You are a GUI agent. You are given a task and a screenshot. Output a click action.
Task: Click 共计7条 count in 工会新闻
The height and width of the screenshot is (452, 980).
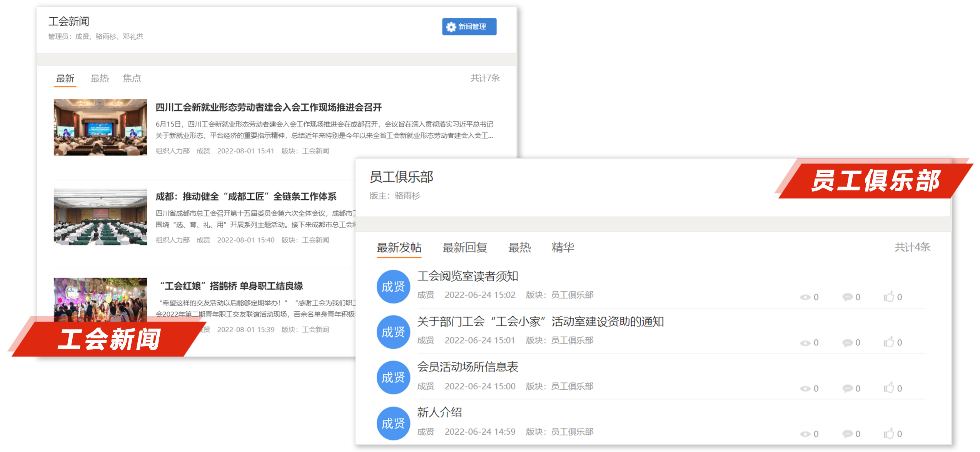485,78
